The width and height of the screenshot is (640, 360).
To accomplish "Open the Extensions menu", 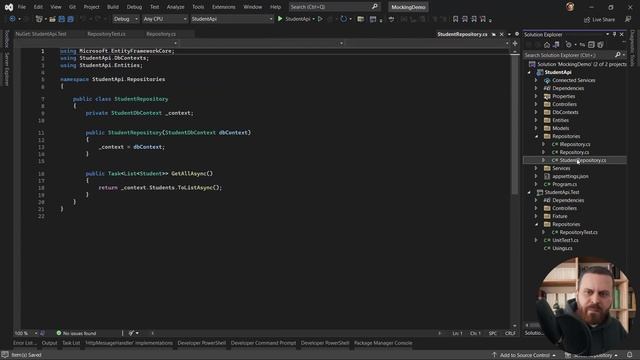I will click(224, 7).
